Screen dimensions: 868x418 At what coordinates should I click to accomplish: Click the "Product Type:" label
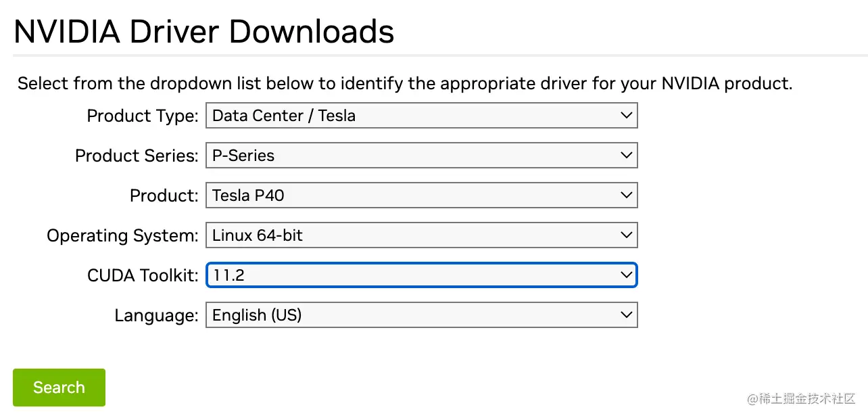point(143,116)
